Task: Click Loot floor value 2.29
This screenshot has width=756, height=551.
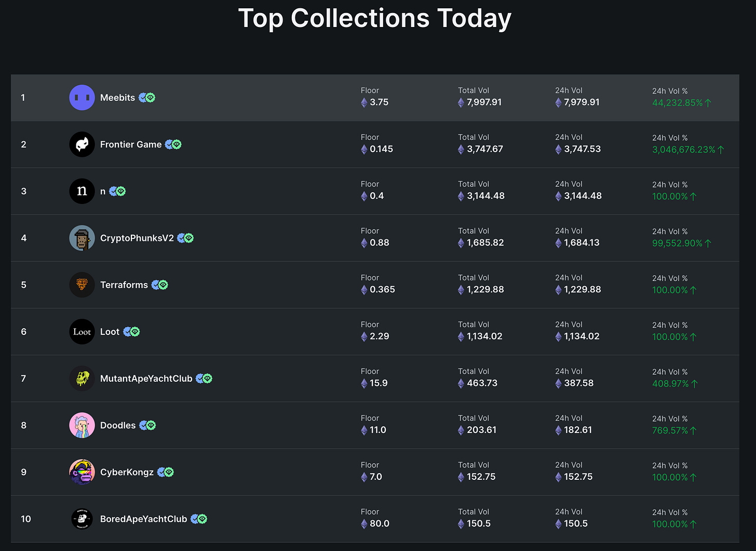Action: (x=379, y=337)
